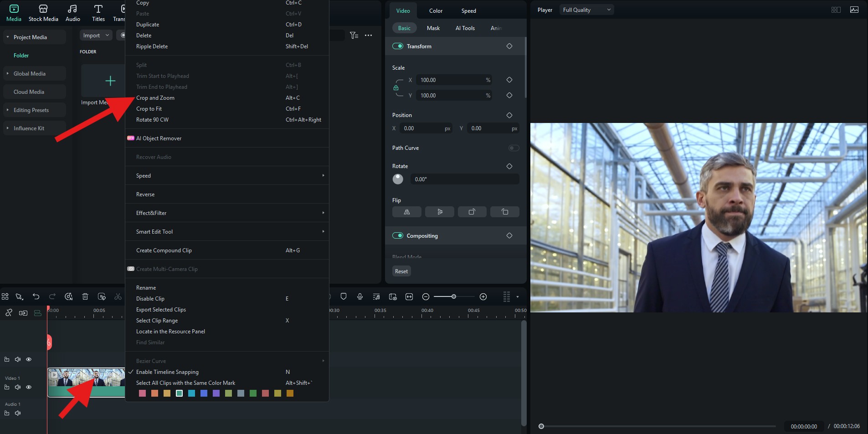Viewport: 868px width, 434px height.
Task: Click the Reset button
Action: (401, 271)
